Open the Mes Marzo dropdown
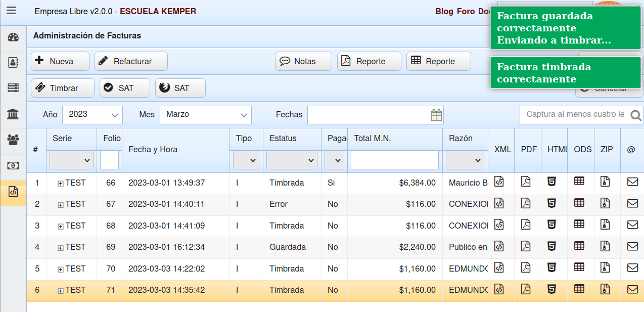This screenshot has height=312, width=644. [206, 115]
